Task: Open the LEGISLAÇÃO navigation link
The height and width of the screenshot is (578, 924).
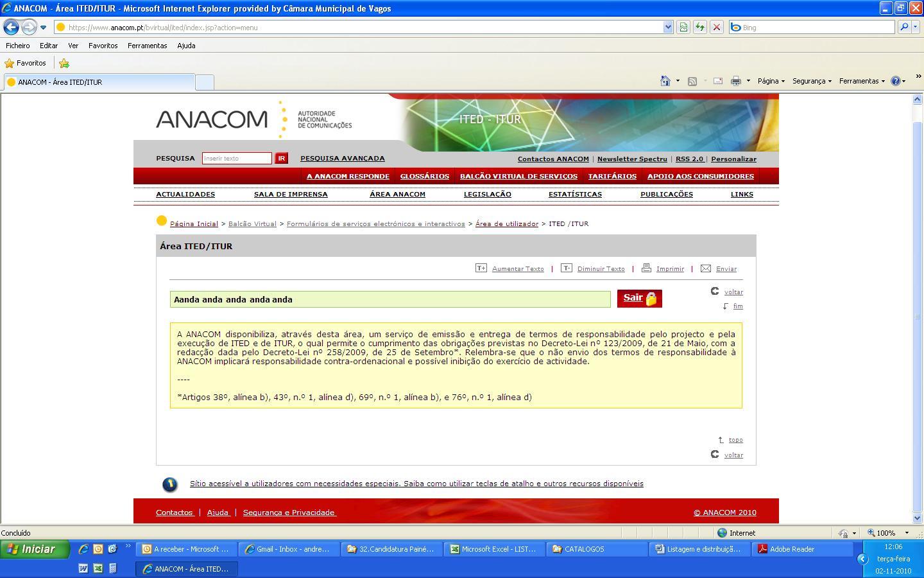Action: point(487,194)
